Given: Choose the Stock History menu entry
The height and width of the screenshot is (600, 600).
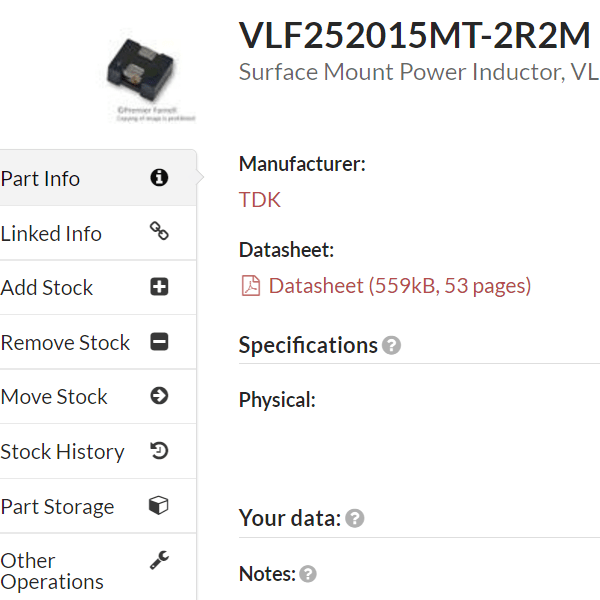Looking at the screenshot, I should (x=62, y=452).
